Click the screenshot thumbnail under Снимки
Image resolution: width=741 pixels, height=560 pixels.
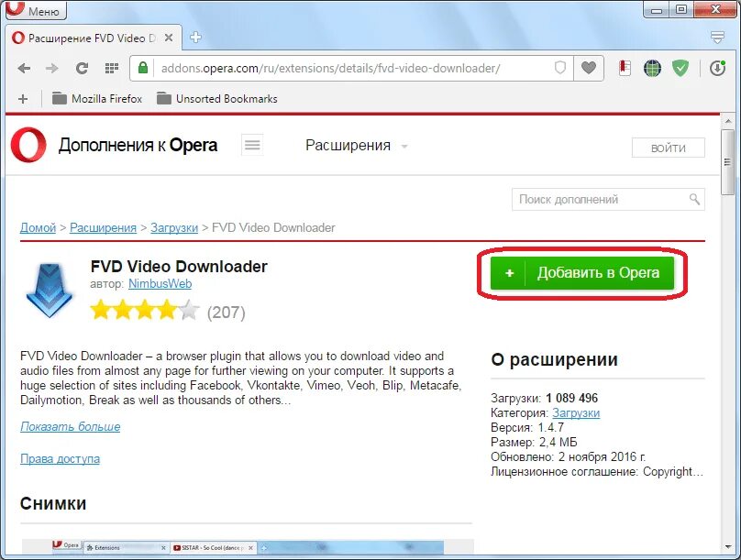tap(248, 547)
